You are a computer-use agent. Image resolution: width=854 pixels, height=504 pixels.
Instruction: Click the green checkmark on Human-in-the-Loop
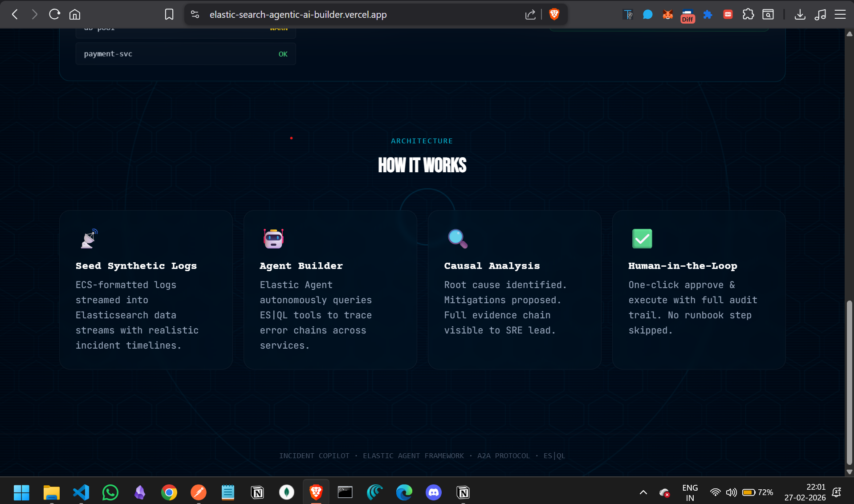click(642, 239)
